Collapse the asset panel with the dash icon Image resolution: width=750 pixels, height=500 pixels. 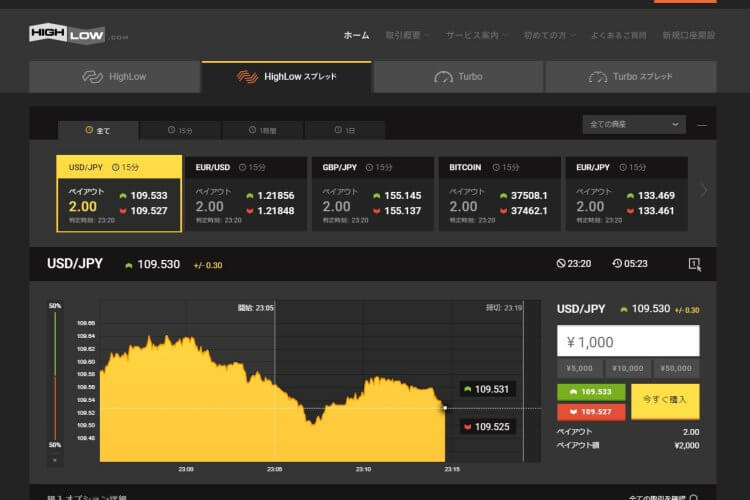pyautogui.click(x=702, y=125)
